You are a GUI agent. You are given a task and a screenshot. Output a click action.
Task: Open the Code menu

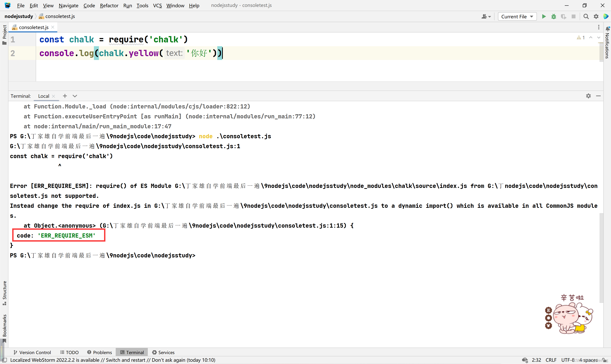pyautogui.click(x=89, y=5)
